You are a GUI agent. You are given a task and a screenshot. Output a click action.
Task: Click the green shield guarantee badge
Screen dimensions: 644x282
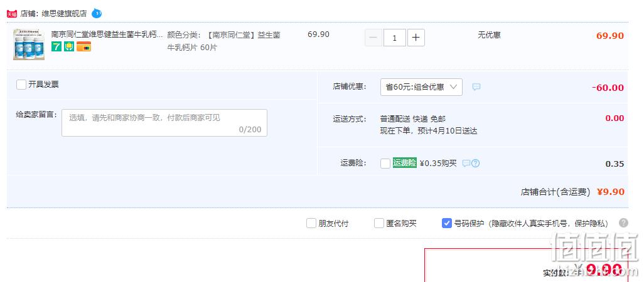point(69,46)
